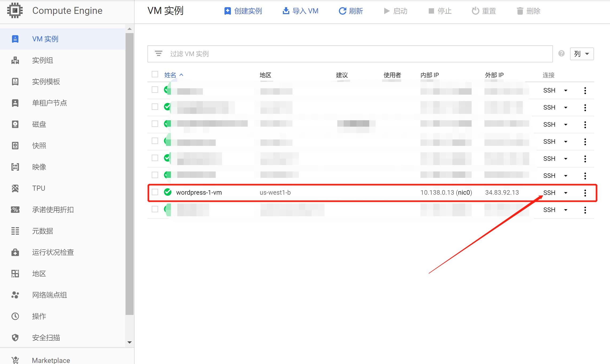This screenshot has height=364, width=610.
Task: Click the 刷新 refresh icon
Action: click(342, 11)
